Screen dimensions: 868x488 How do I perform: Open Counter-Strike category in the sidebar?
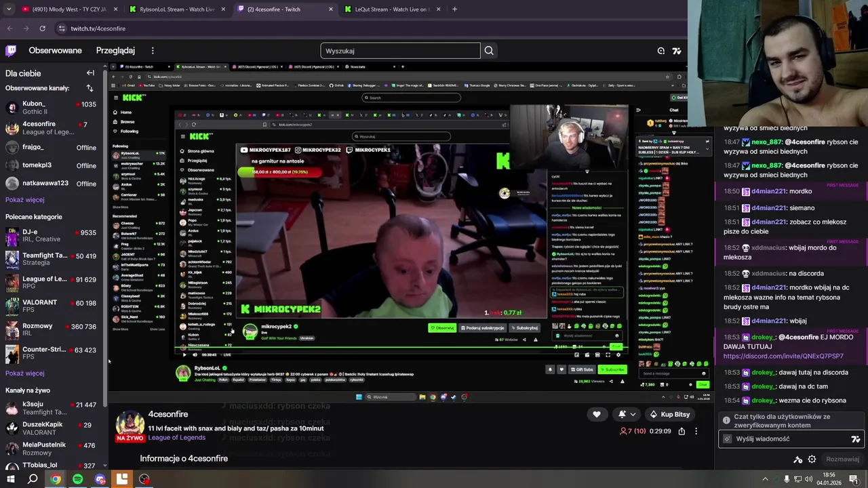point(51,353)
